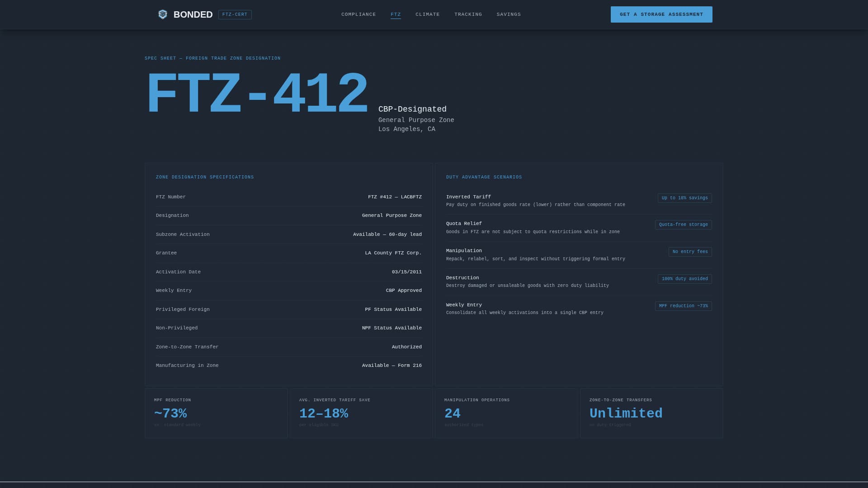
Task: Click the '100% duty avoided' badge
Action: 684,279
